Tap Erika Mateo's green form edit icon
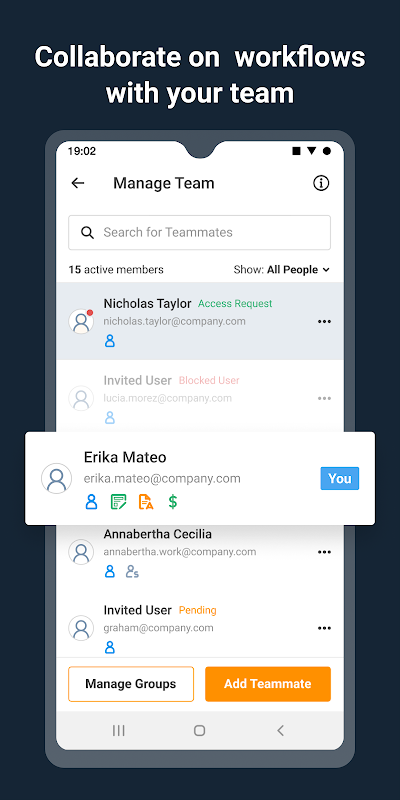Viewport: 400px width, 800px height. click(x=119, y=502)
